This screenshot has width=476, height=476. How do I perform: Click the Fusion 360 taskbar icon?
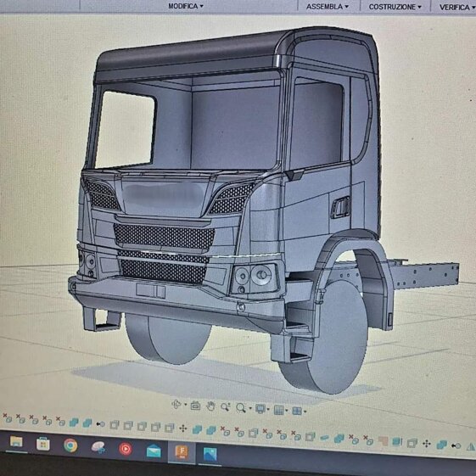pyautogui.click(x=182, y=452)
